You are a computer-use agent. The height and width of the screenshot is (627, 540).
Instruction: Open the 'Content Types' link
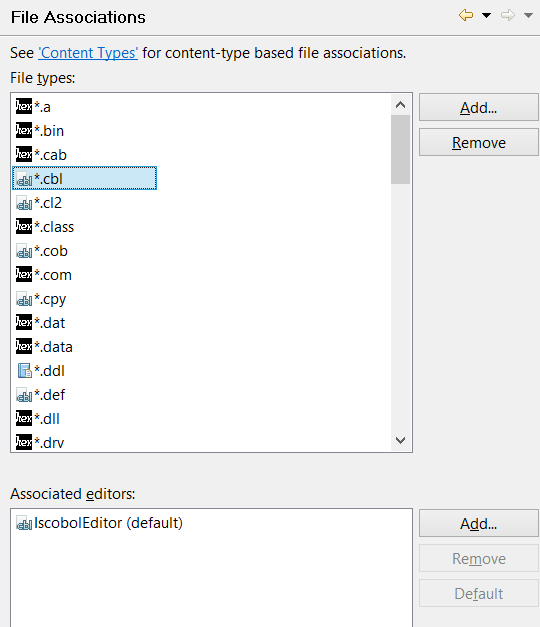88,53
